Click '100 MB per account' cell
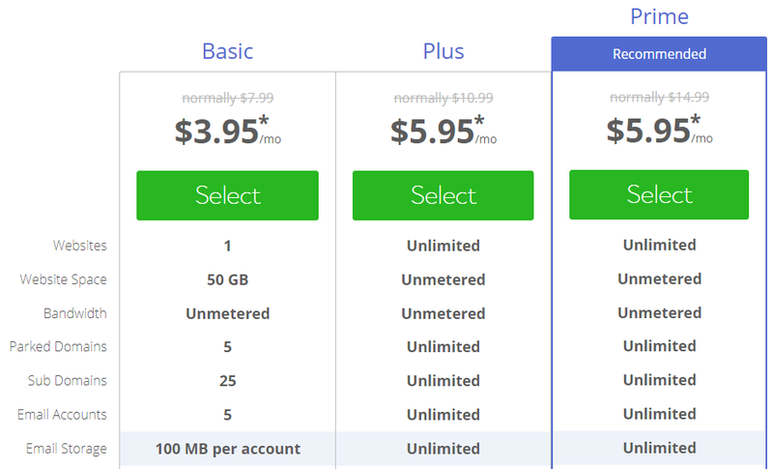Screen dimensions: 773x469 pos(227,449)
